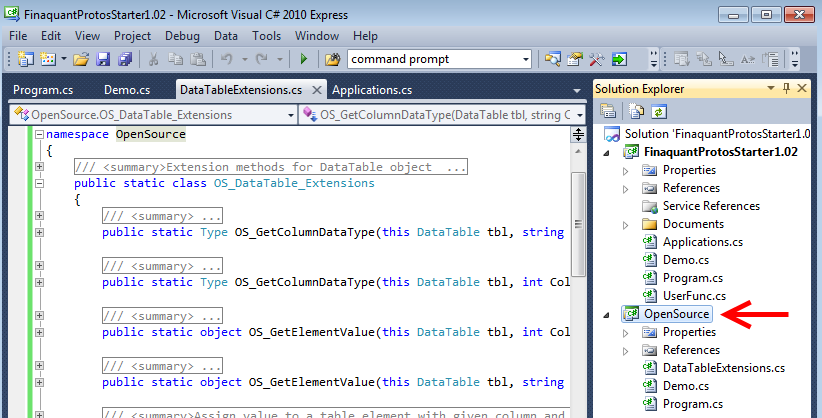Click the editor vertical scrollbar thumb
The width and height of the screenshot is (822, 418).
[578, 224]
